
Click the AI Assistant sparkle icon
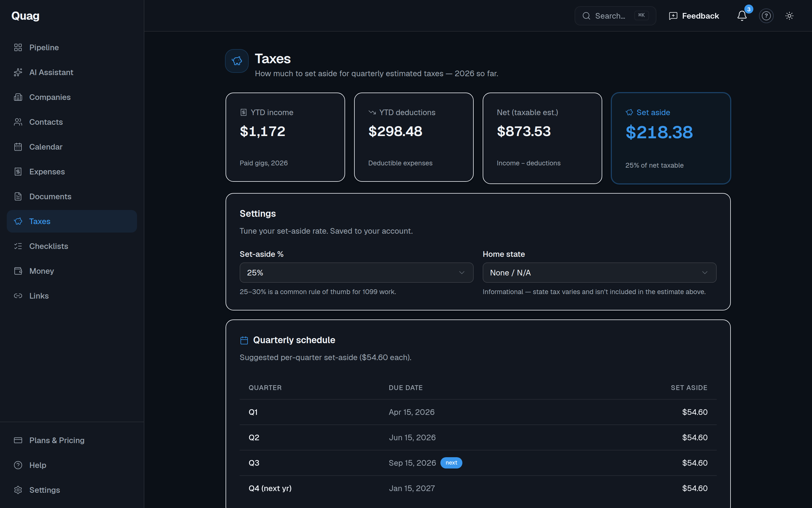pos(18,72)
